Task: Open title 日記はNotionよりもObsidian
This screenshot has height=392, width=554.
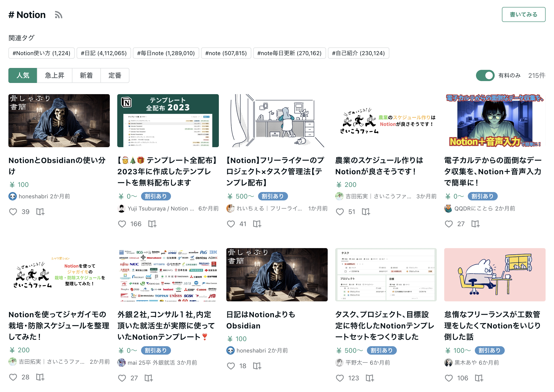Action: (x=261, y=320)
